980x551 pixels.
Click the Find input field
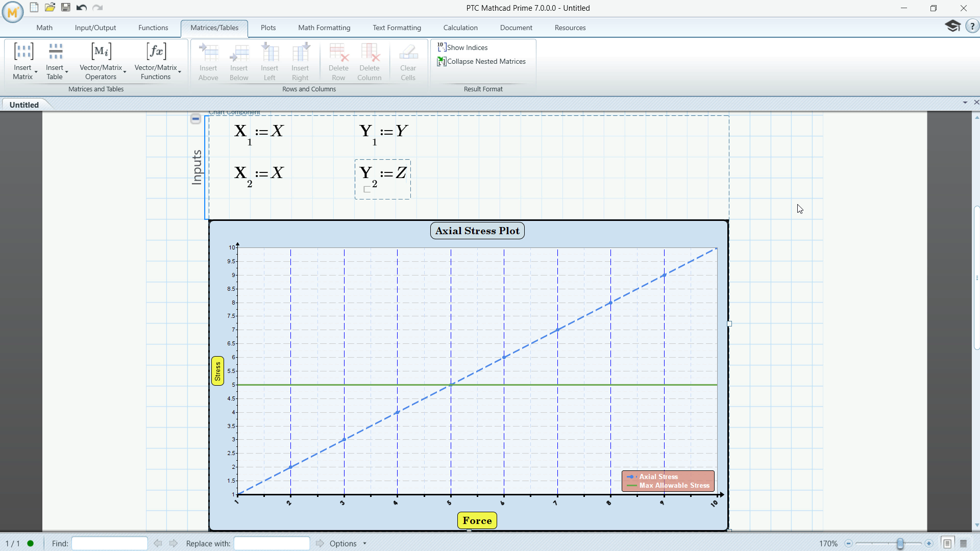[x=109, y=543]
